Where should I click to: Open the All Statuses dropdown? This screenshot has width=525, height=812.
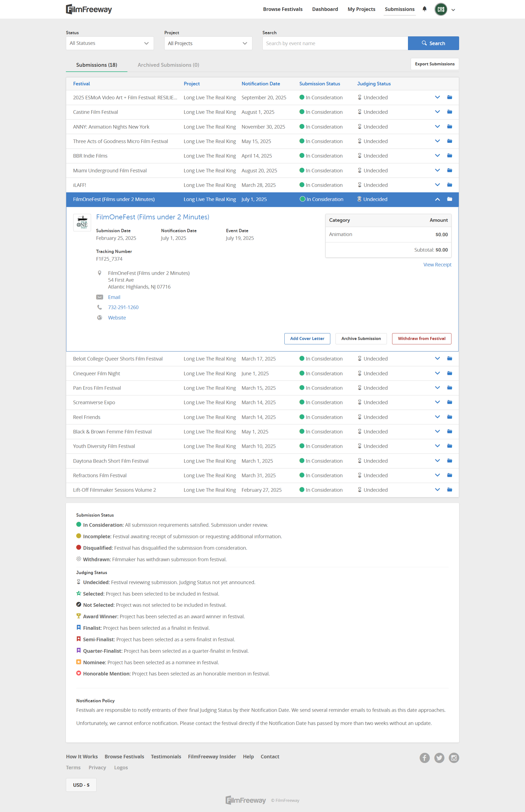[x=109, y=43]
